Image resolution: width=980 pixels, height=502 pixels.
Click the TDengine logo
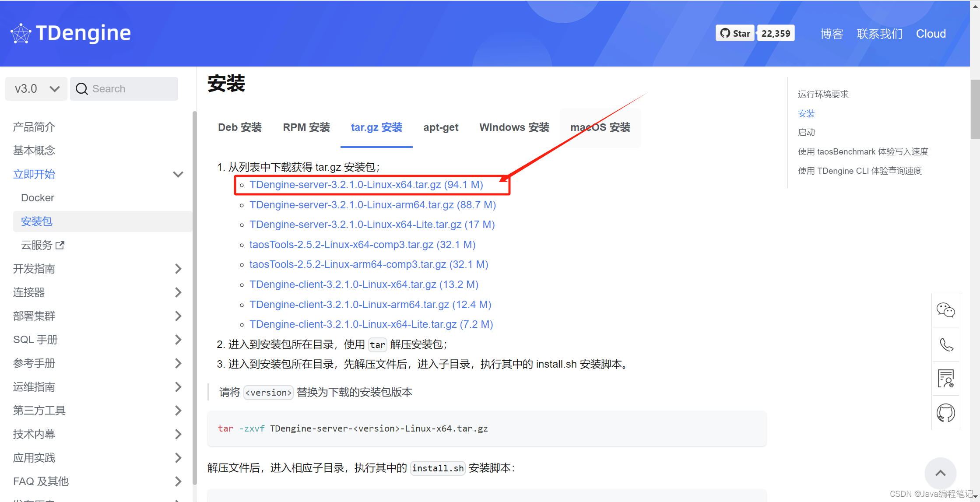coord(70,33)
